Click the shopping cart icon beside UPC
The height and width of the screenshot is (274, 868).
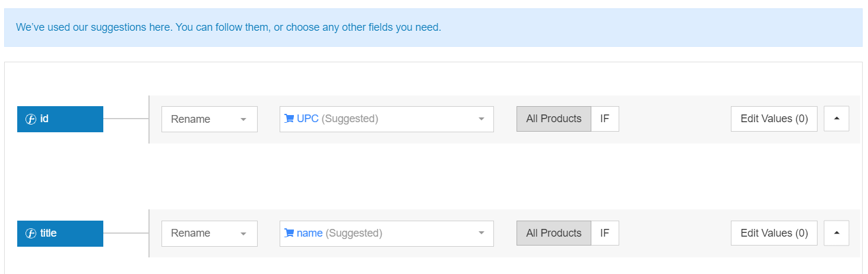click(x=289, y=119)
